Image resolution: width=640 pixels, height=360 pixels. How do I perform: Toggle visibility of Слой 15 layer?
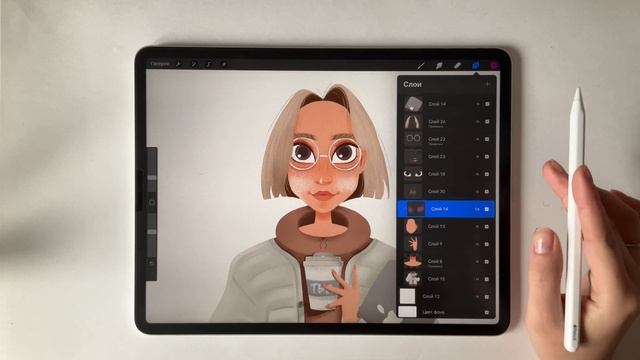pyautogui.click(x=487, y=279)
